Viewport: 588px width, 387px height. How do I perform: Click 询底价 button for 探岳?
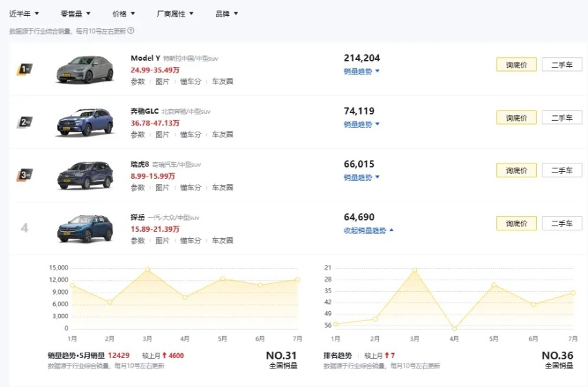click(516, 223)
